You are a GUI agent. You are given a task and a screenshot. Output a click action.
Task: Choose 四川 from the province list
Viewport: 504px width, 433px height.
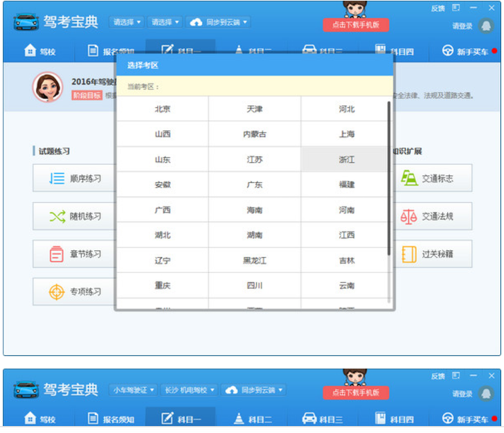pyautogui.click(x=254, y=285)
